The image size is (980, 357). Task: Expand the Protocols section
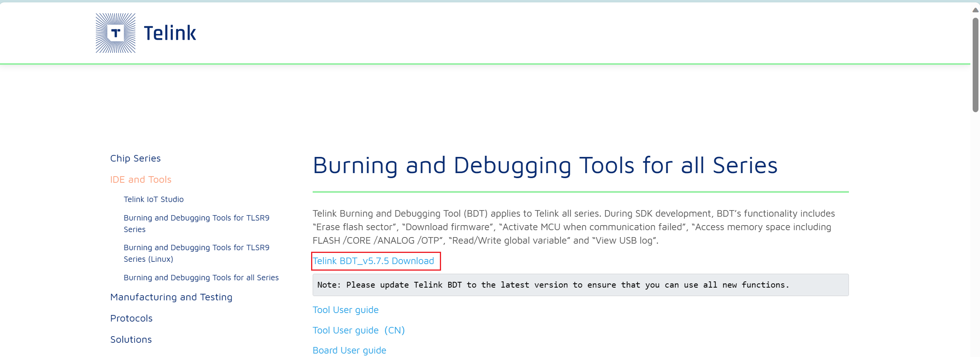click(x=131, y=318)
